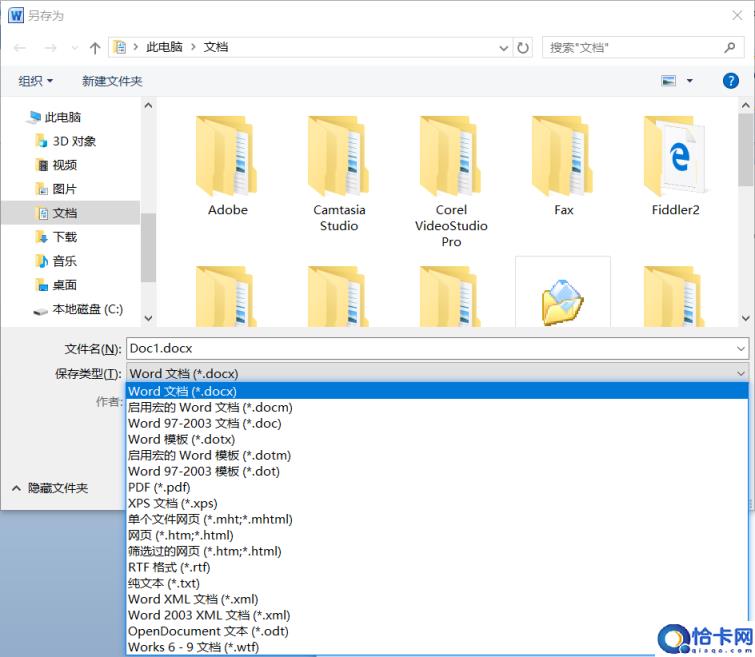Choose RTF 格式 (*.rtf)
The width and height of the screenshot is (755, 657).
[437, 567]
